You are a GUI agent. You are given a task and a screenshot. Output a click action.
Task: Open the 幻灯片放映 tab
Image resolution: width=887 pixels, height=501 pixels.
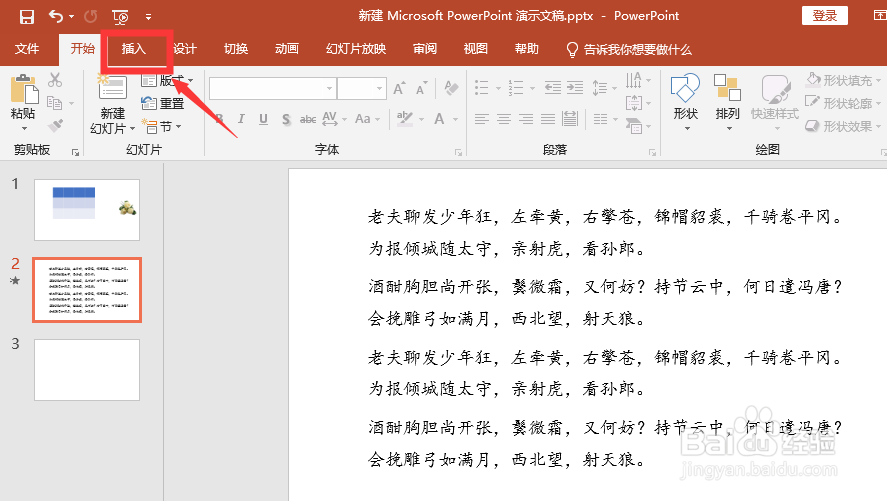[356, 49]
